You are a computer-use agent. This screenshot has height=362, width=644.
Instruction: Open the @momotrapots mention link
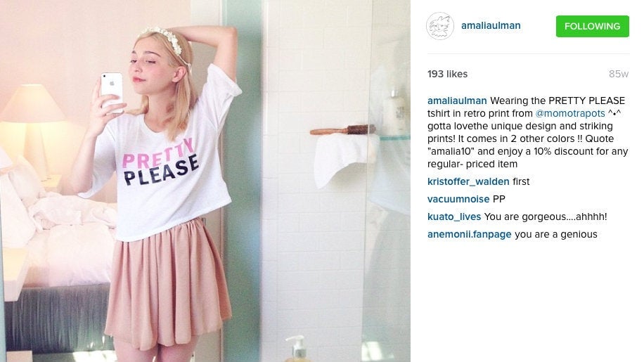(x=570, y=113)
